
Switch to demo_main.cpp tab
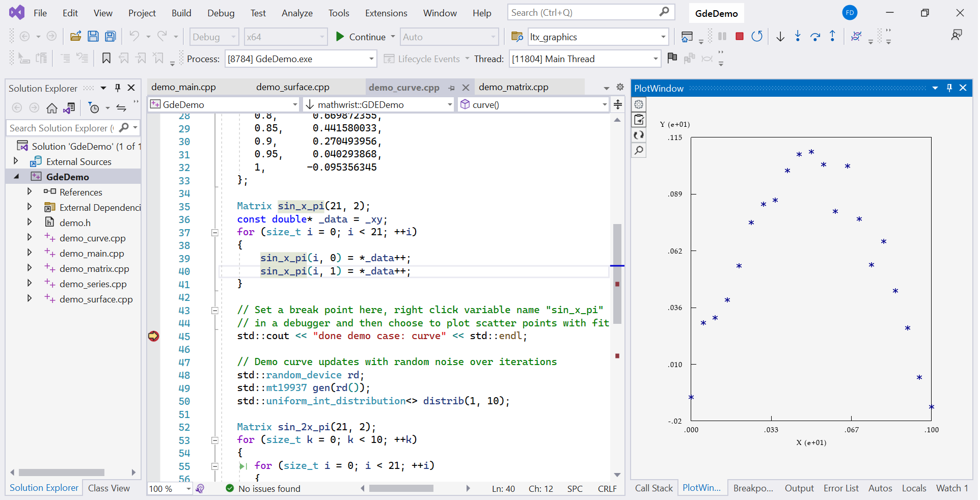183,87
